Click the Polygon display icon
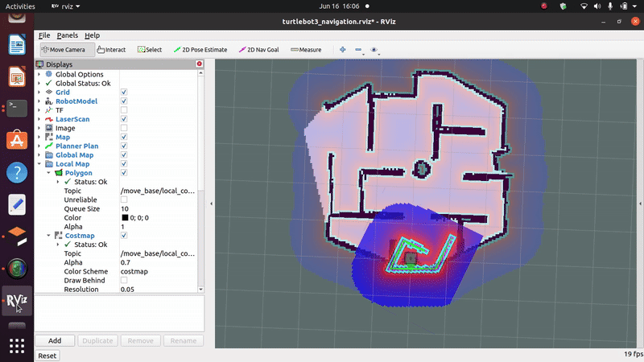The width and height of the screenshot is (644, 362). (59, 173)
